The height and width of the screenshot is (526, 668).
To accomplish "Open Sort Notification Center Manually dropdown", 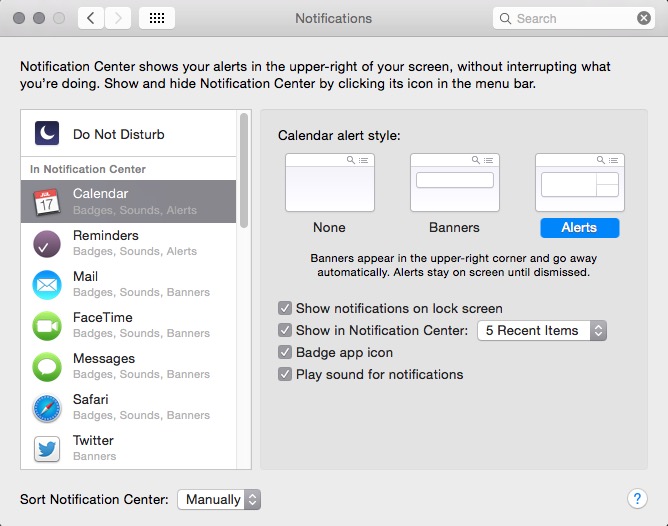I will (x=219, y=499).
